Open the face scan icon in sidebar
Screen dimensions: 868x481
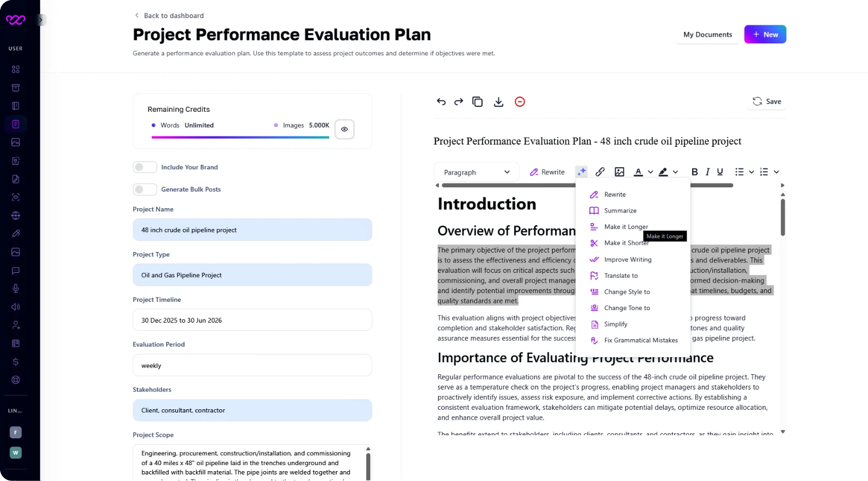[x=15, y=197]
